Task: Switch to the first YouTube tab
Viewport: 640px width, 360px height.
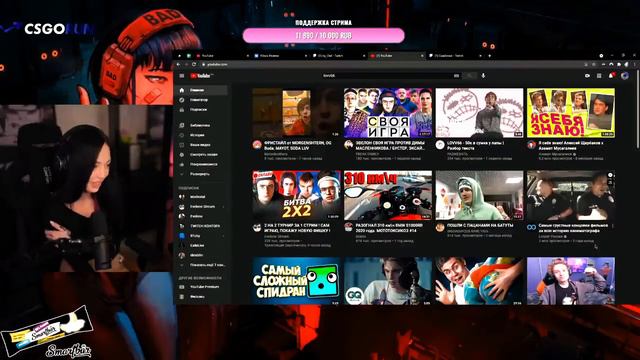Action: pos(222,56)
